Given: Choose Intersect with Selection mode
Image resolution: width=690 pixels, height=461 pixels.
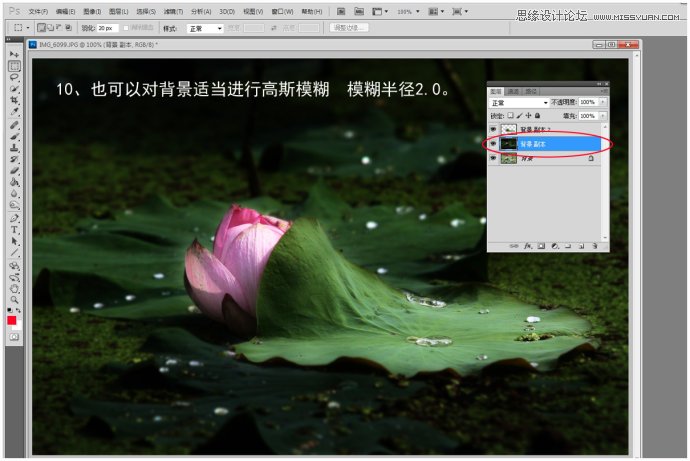Looking at the screenshot, I should click(68, 28).
